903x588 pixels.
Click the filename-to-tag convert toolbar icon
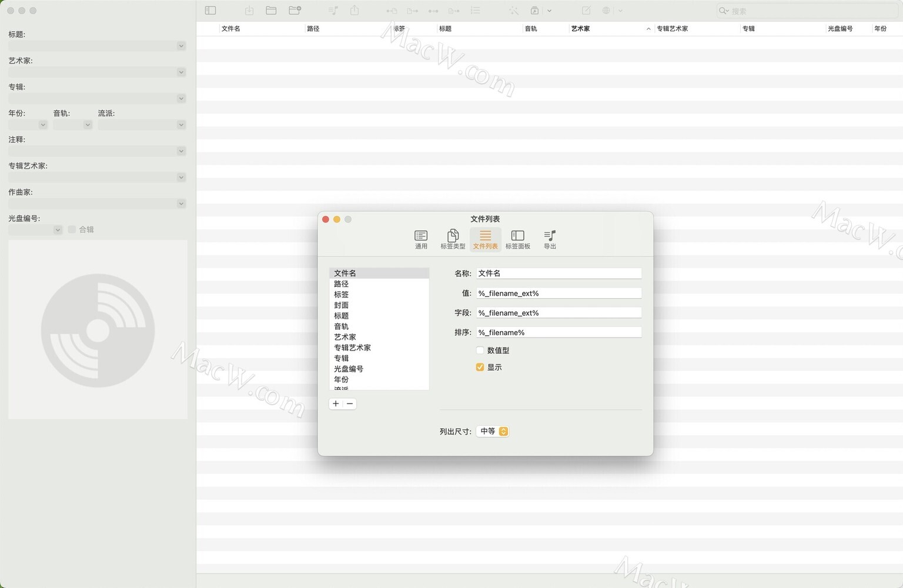[413, 11]
